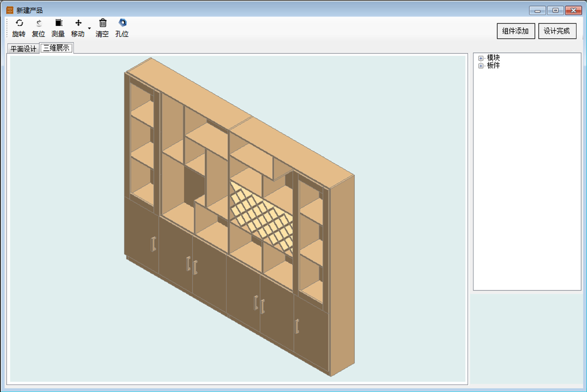Expand the 板件 tree node

pyautogui.click(x=481, y=66)
